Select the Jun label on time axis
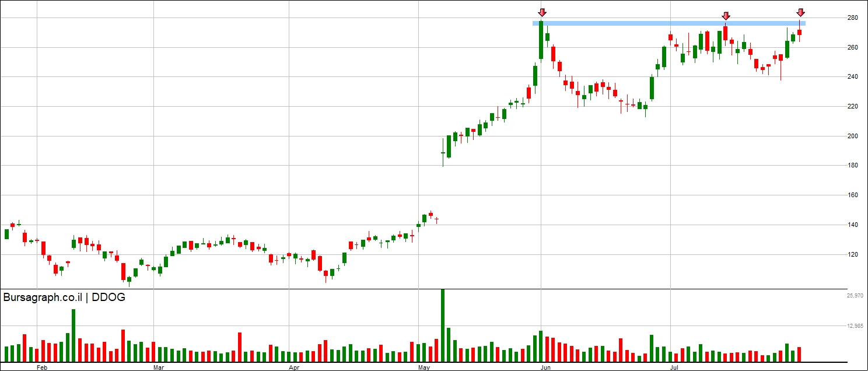This screenshot has height=371, width=868. point(546,367)
